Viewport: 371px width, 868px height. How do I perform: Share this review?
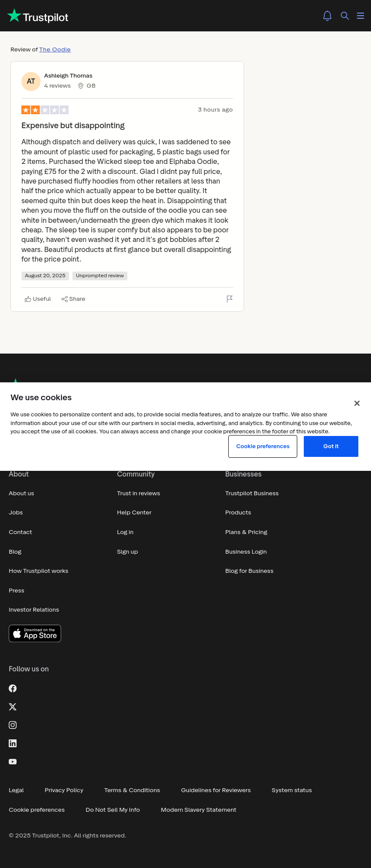coord(73,299)
